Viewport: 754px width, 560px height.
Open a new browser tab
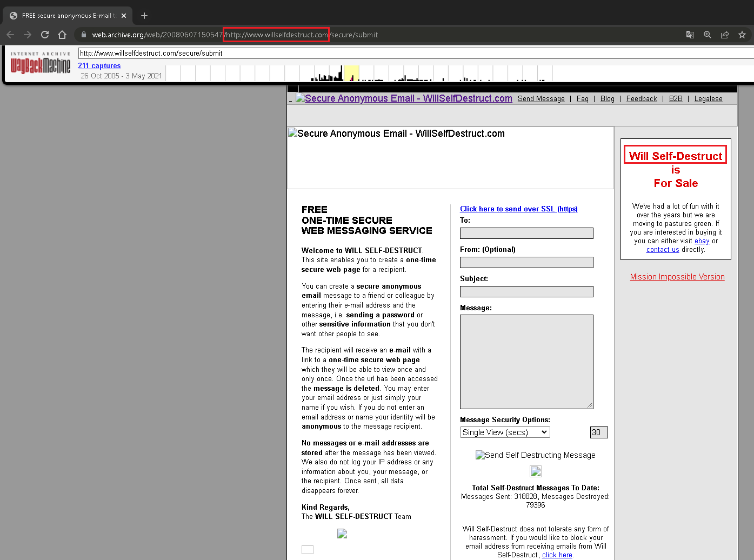coord(144,16)
